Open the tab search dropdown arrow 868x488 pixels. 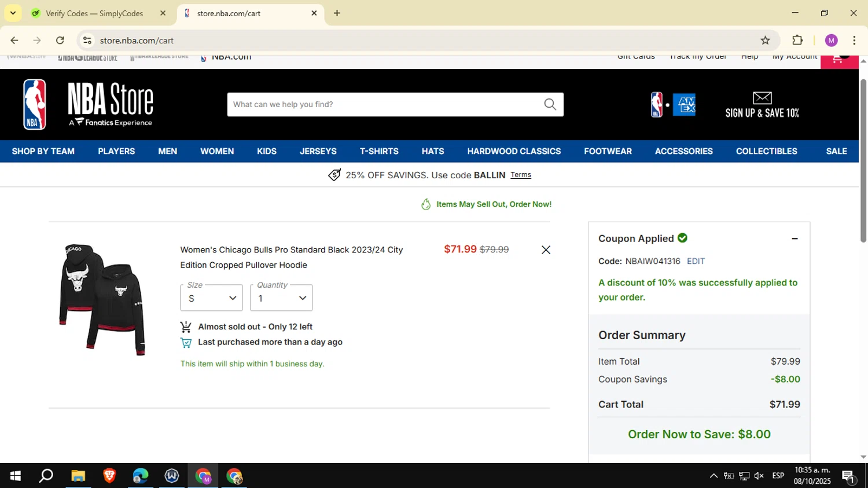(x=13, y=13)
